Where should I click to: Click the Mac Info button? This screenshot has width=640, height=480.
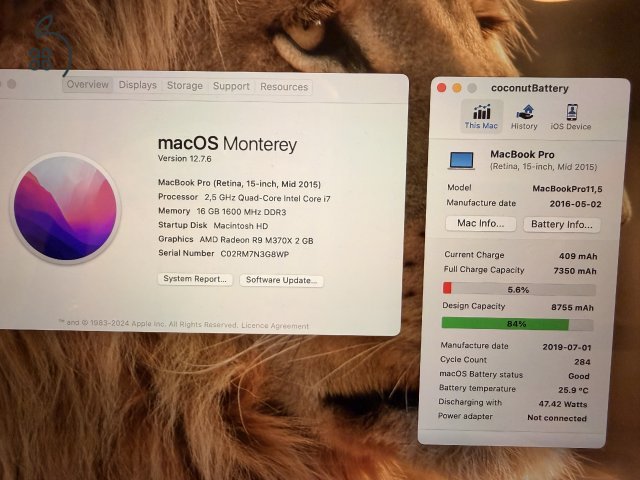pyautogui.click(x=480, y=223)
